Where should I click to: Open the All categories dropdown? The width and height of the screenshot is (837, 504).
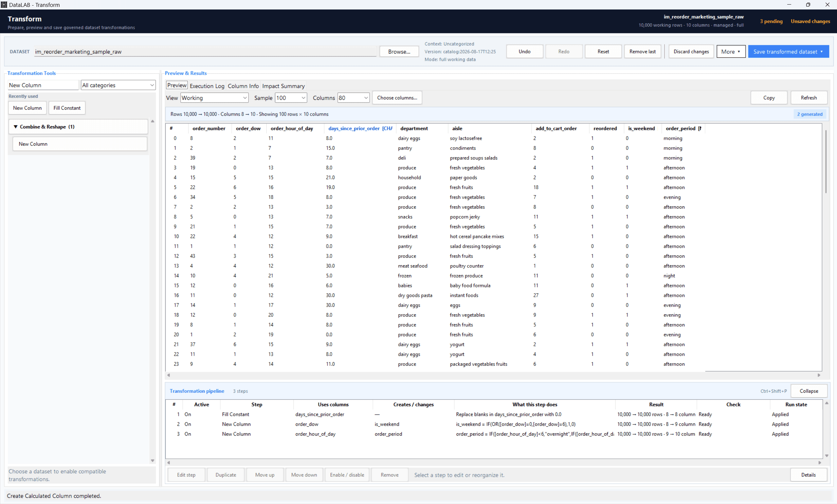pos(118,85)
